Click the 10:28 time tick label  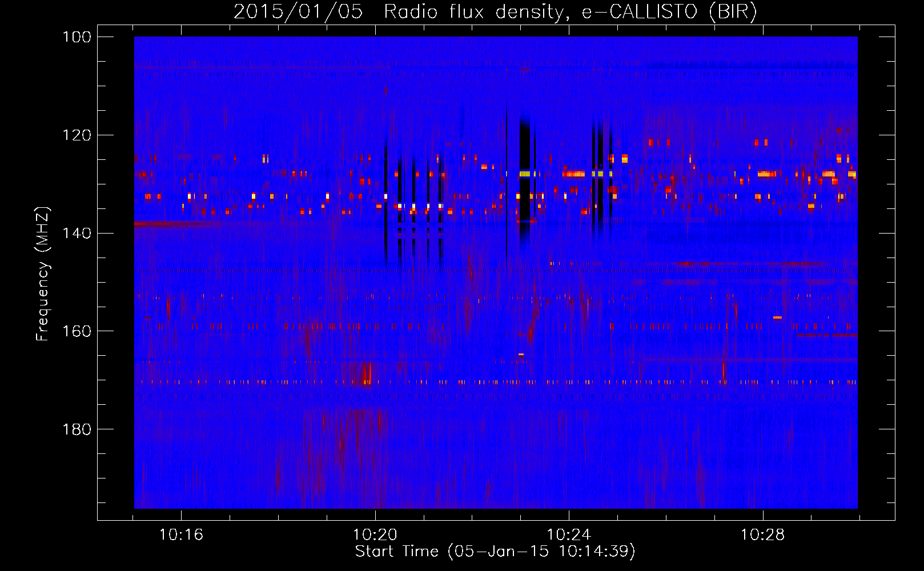pos(763,535)
